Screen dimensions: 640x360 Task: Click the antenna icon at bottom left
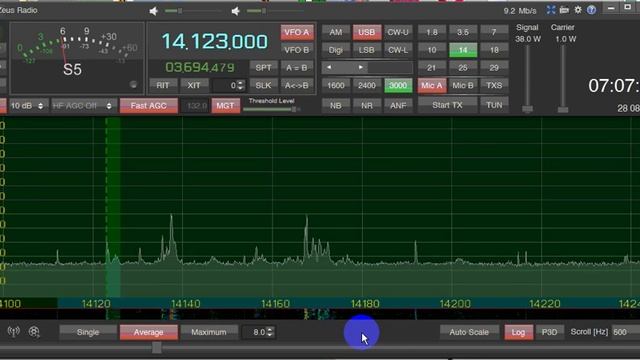click(13, 331)
